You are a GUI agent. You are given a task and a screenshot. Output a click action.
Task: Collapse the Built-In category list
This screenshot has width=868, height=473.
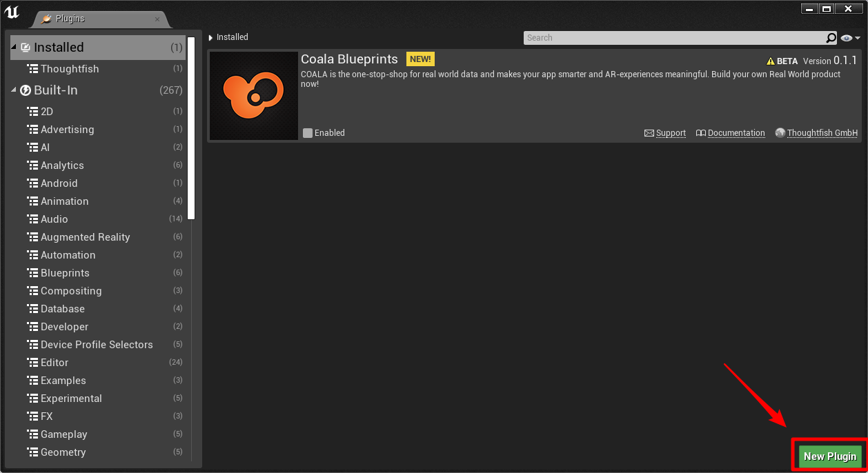(x=14, y=90)
